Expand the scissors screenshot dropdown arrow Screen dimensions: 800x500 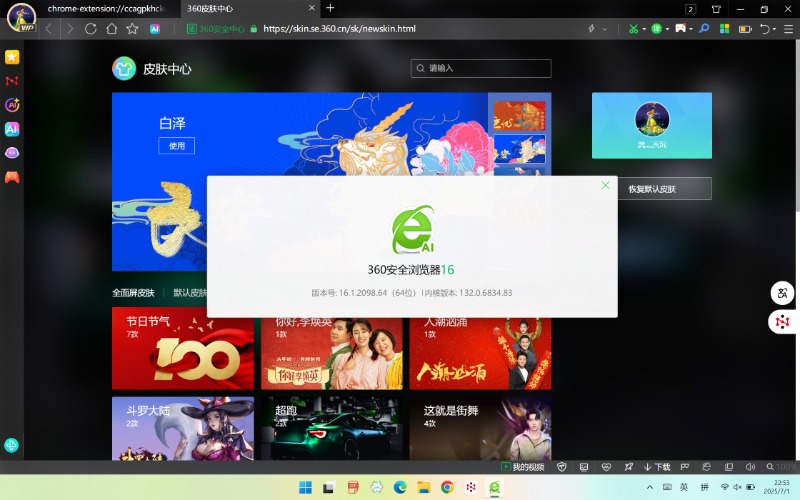(x=644, y=29)
